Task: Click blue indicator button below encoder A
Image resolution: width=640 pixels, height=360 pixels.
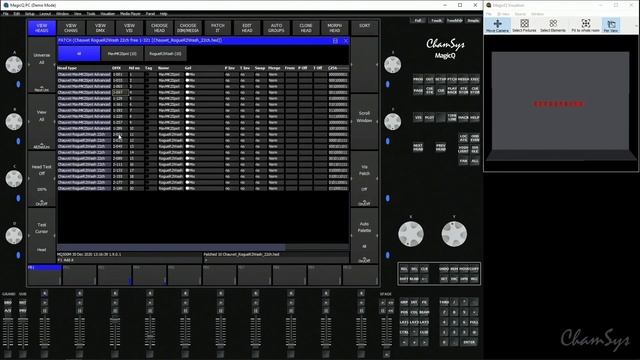Action: pos(18,84)
